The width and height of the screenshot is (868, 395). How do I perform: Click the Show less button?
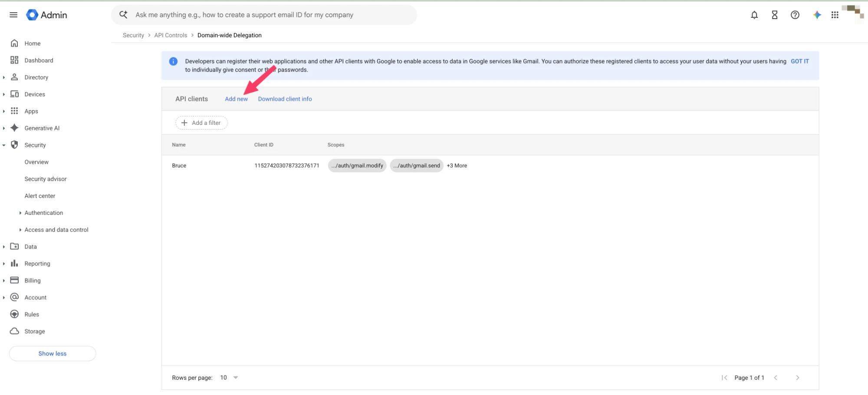[53, 353]
